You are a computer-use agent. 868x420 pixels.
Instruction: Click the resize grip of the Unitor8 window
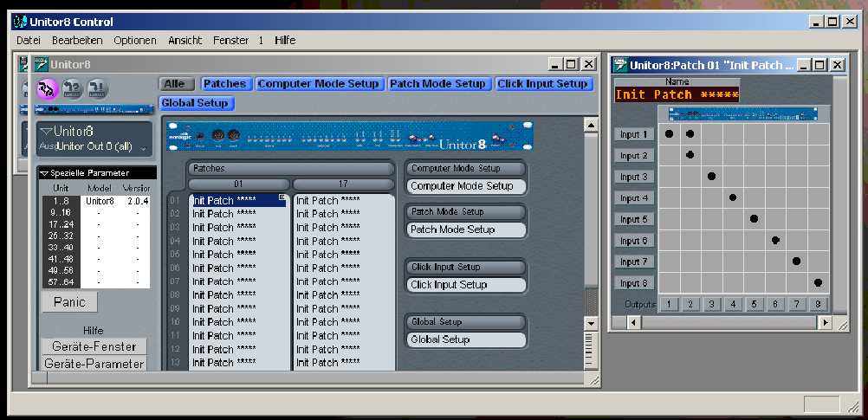(x=593, y=379)
